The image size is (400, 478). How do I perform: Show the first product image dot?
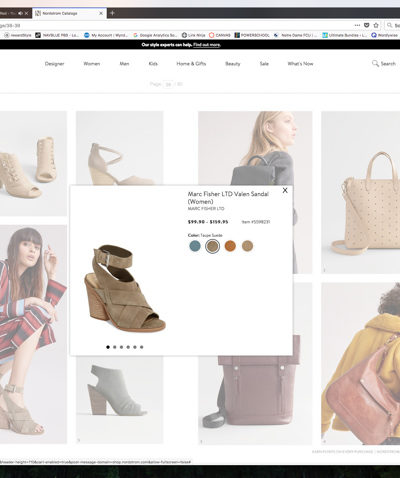point(108,347)
